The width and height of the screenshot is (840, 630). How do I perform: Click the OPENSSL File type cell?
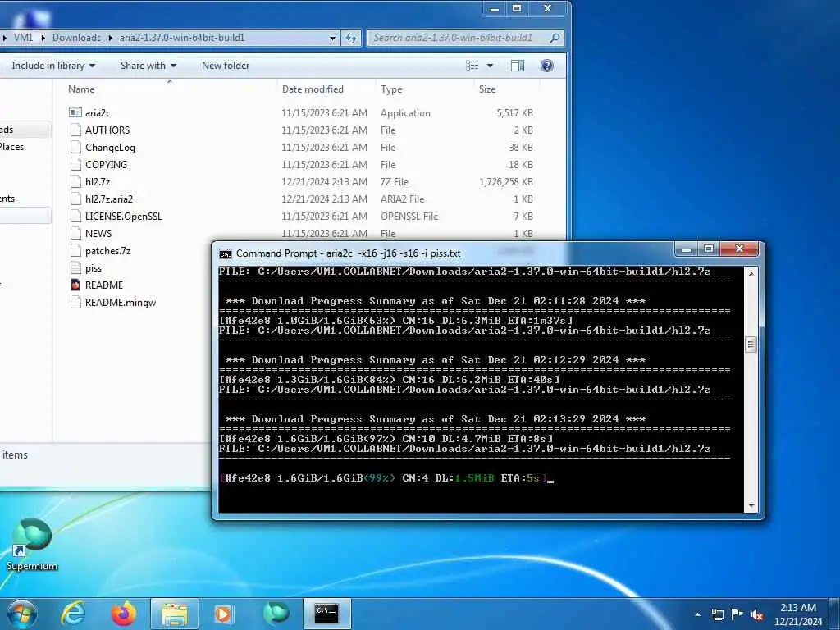point(409,216)
